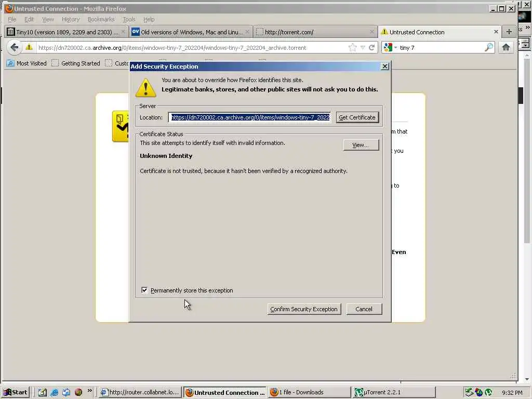The height and width of the screenshot is (399, 532).
Task: Open the 1 file - Downloads taskbar window
Action: (310, 392)
